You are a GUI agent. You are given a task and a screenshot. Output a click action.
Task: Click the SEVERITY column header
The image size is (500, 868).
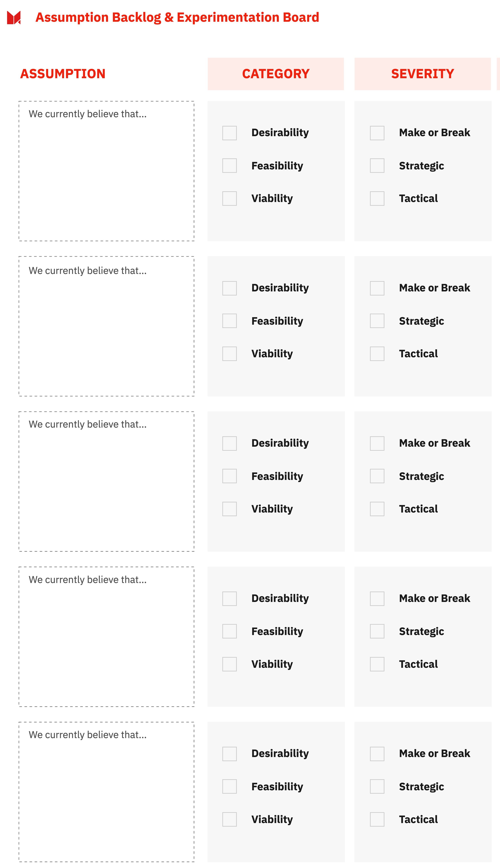click(x=422, y=74)
